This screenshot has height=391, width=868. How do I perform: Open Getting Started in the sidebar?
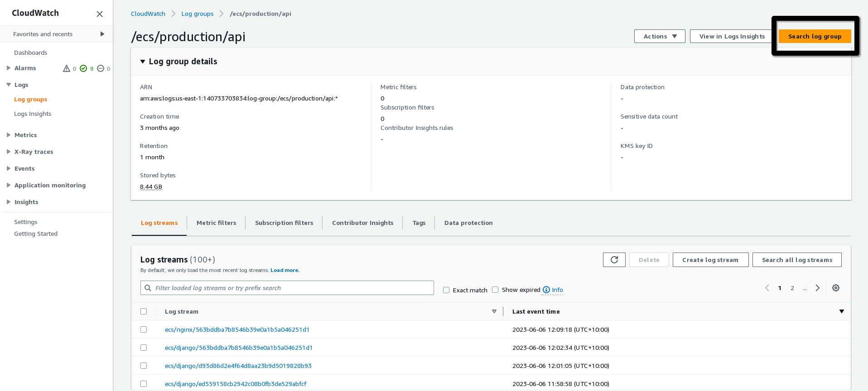36,234
